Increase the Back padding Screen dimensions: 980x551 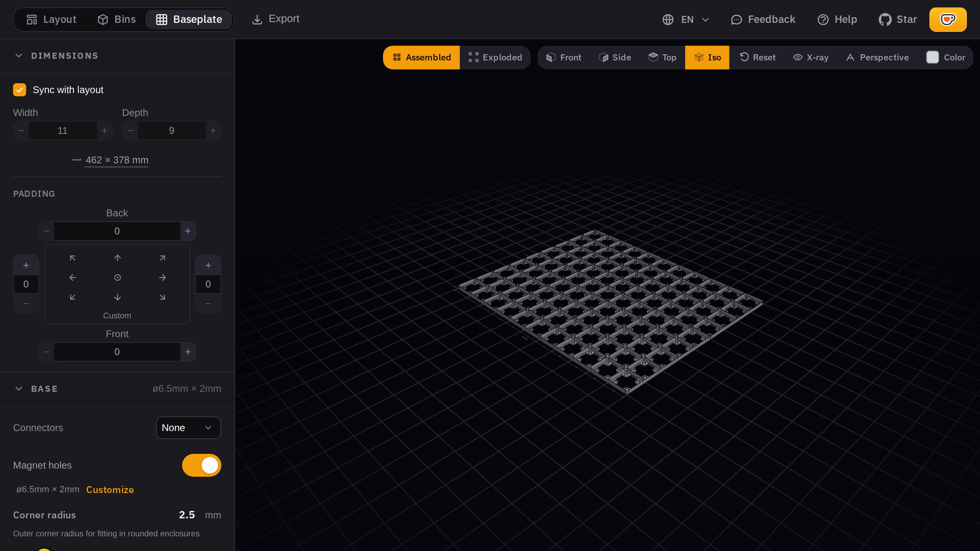click(188, 231)
